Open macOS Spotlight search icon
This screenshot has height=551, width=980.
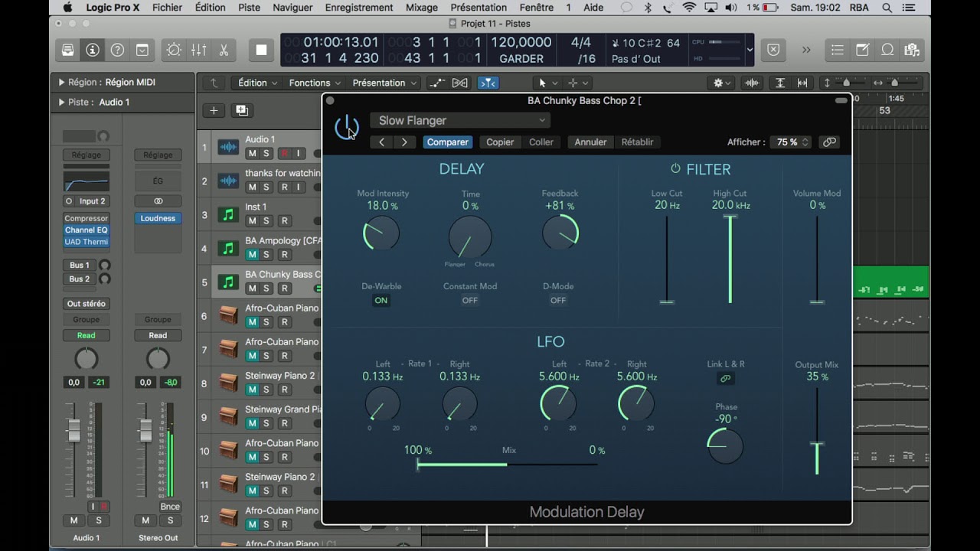[x=887, y=8]
